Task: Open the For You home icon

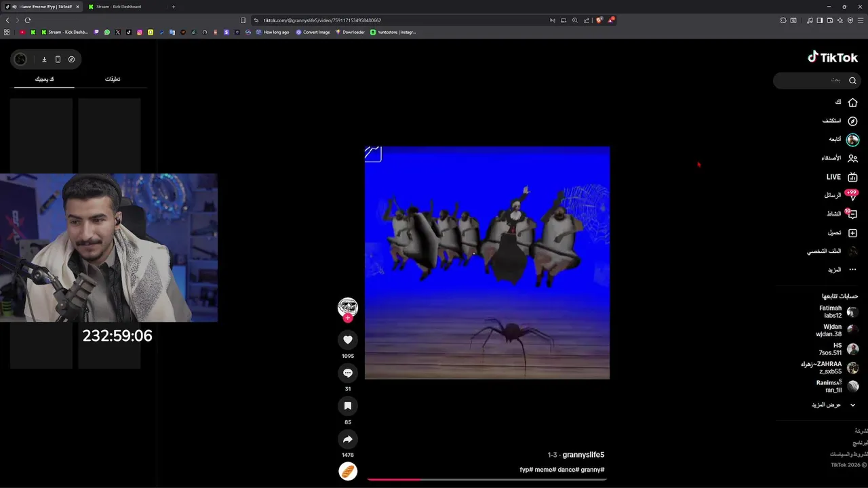Action: tap(852, 102)
